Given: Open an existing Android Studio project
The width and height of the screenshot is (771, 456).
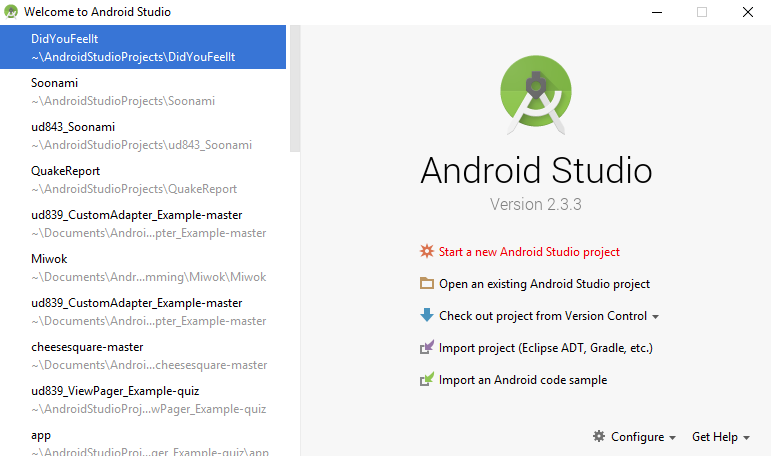Looking at the screenshot, I should (544, 284).
